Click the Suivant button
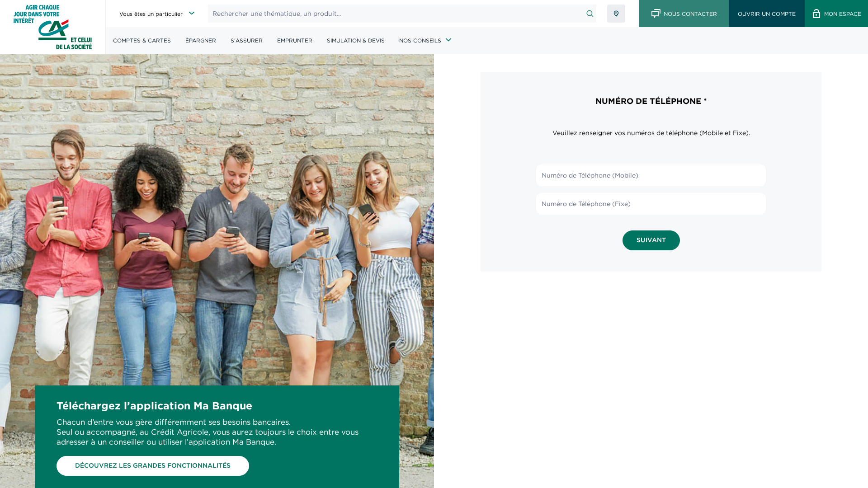The image size is (868, 488). tap(651, 240)
